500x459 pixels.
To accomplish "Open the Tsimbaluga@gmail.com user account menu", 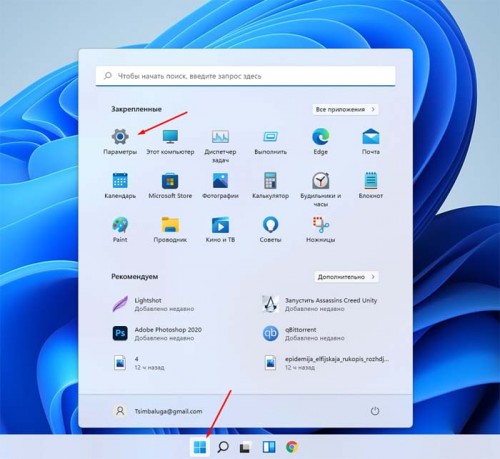I will pos(158,411).
